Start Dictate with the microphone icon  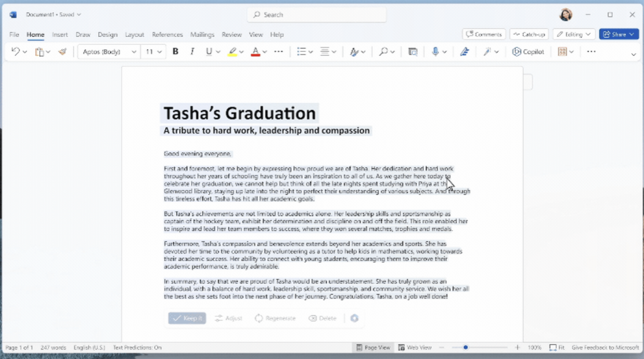click(436, 52)
